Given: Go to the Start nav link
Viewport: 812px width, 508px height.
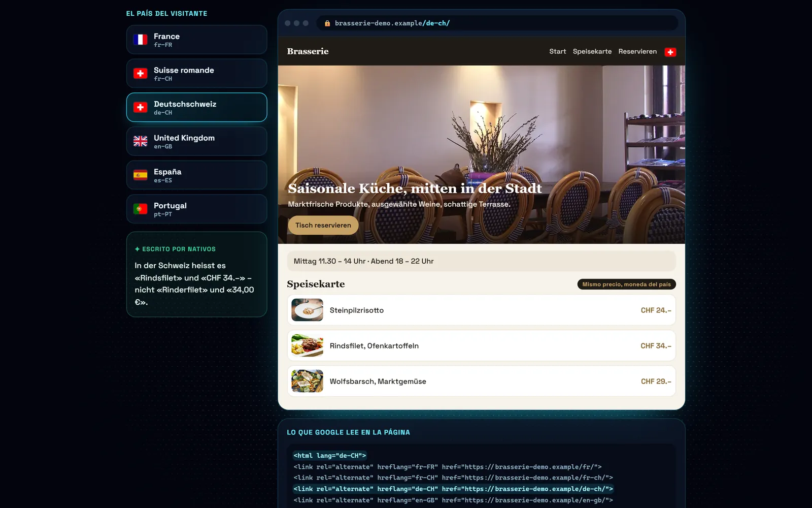Looking at the screenshot, I should 557,51.
